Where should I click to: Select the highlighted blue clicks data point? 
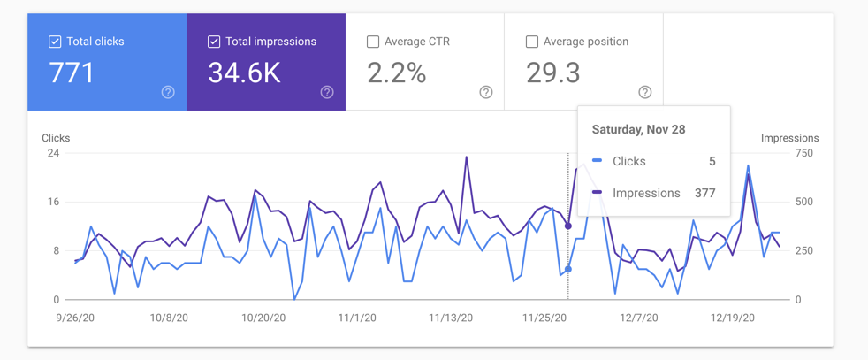tap(568, 269)
